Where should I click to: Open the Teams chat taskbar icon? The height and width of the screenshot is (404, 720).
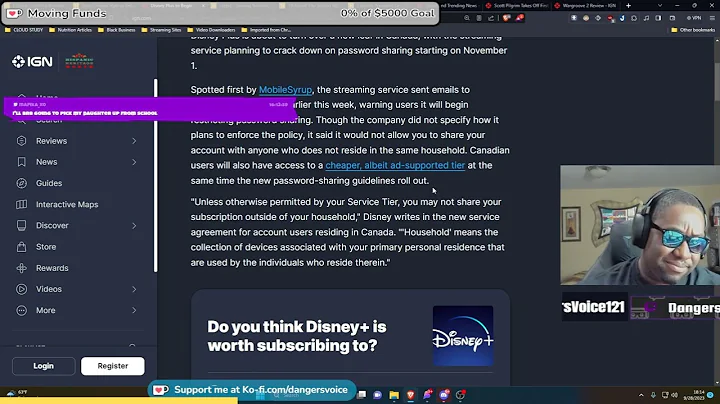[x=377, y=395]
